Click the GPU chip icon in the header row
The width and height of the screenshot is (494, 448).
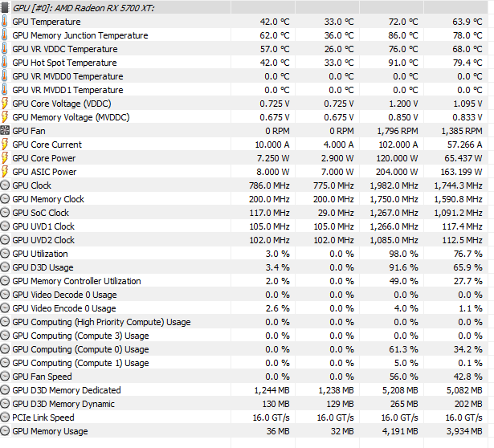point(5,7)
